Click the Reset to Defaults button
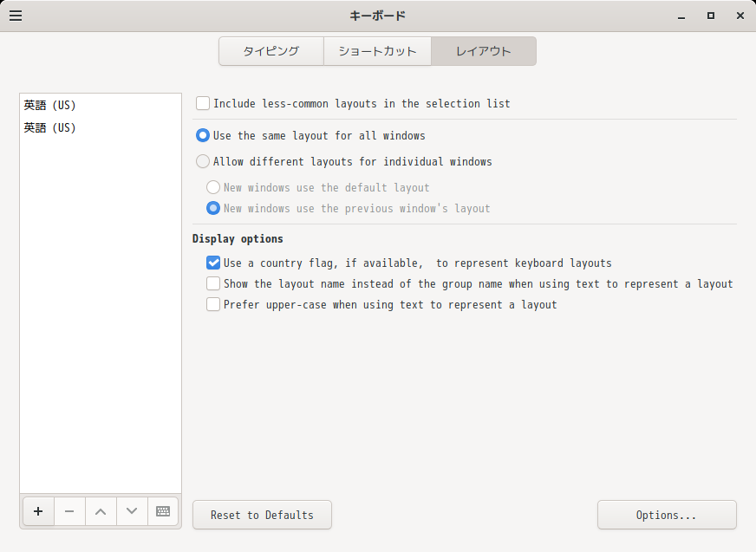This screenshot has width=756, height=552. pos(262,515)
